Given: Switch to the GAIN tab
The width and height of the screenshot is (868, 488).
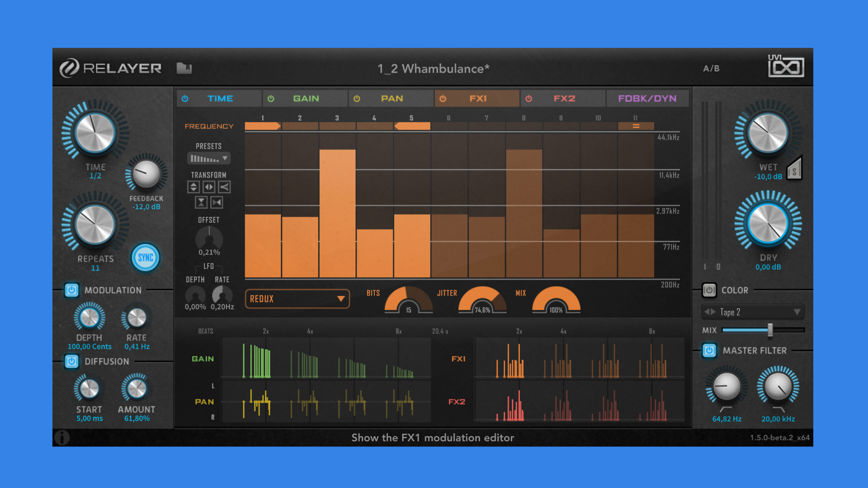Looking at the screenshot, I should tap(306, 99).
